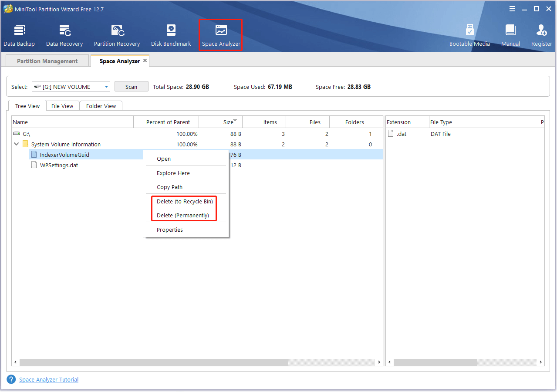This screenshot has width=557, height=392.
Task: Select the G:\ root row
Action: (197, 134)
